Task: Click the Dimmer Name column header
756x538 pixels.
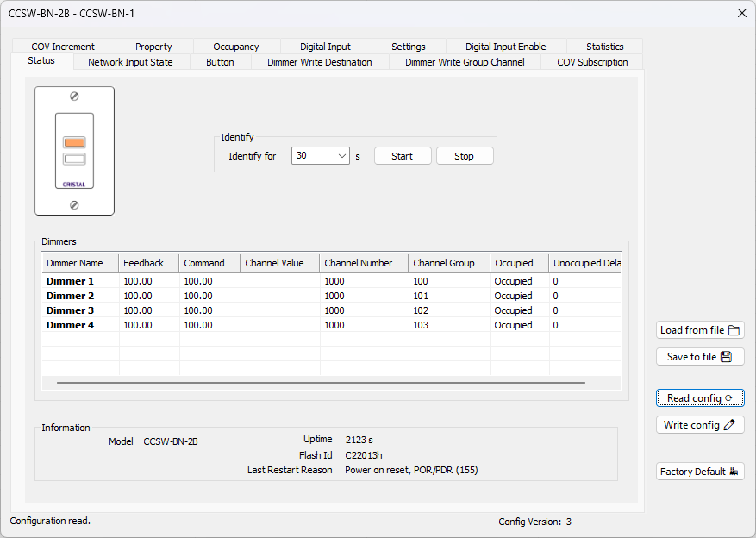Action: tap(80, 263)
